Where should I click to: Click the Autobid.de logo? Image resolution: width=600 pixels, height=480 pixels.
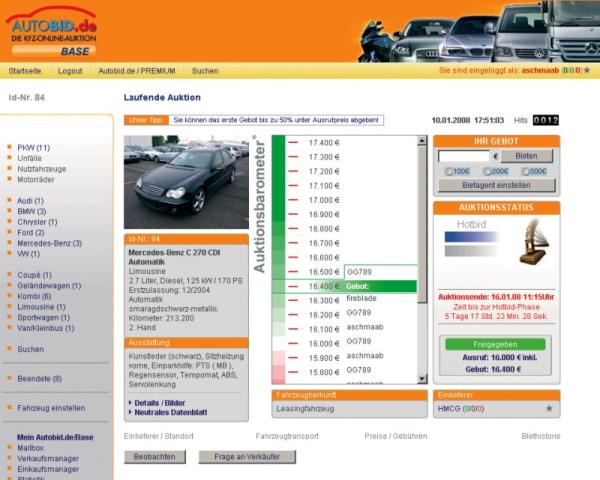tap(51, 32)
